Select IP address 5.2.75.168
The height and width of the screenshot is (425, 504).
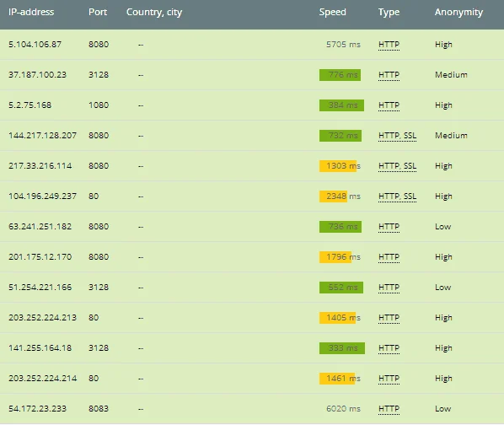pos(29,105)
